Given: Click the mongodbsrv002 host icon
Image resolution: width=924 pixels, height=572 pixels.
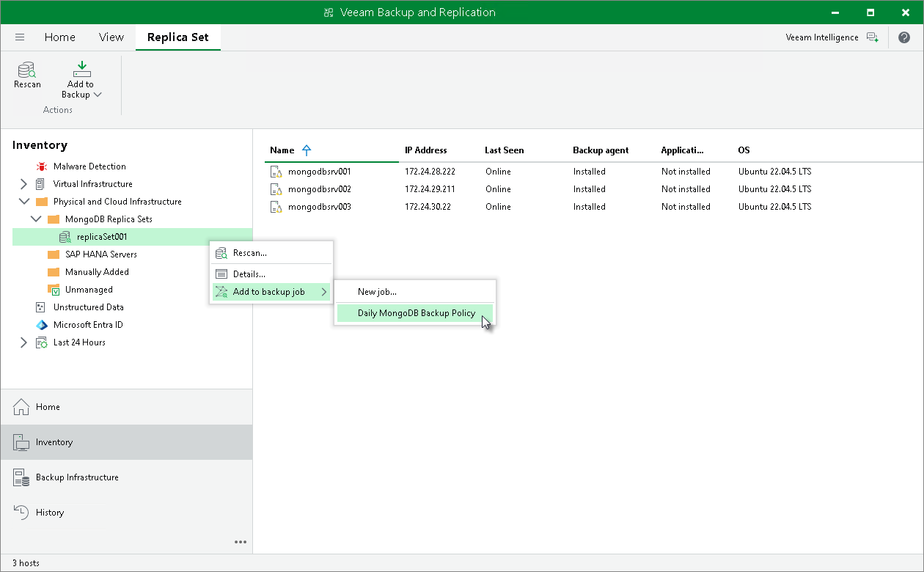Looking at the screenshot, I should click(276, 189).
